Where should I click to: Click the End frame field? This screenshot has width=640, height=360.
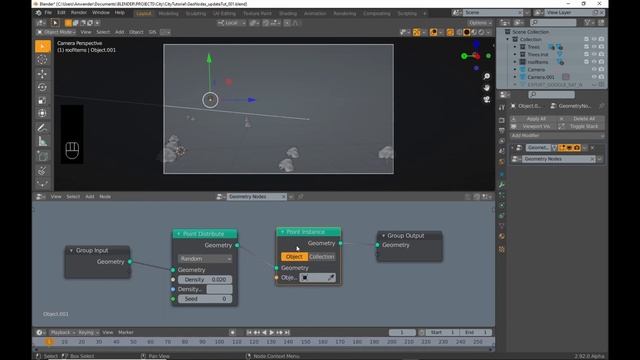coord(476,333)
